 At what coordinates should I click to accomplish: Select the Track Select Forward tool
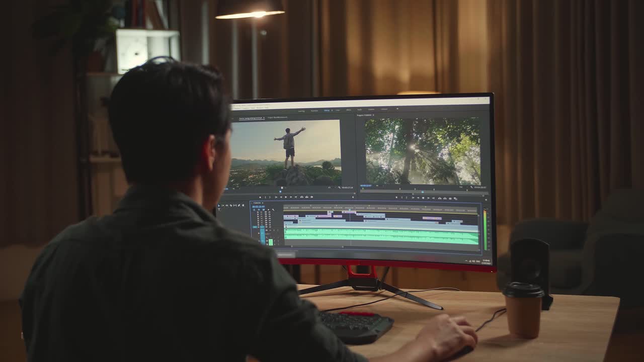[223, 206]
